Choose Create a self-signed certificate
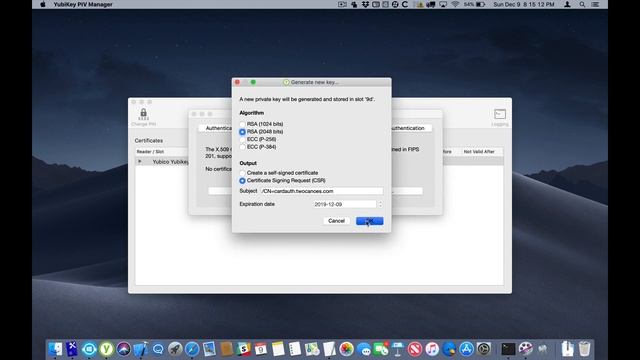 point(242,173)
